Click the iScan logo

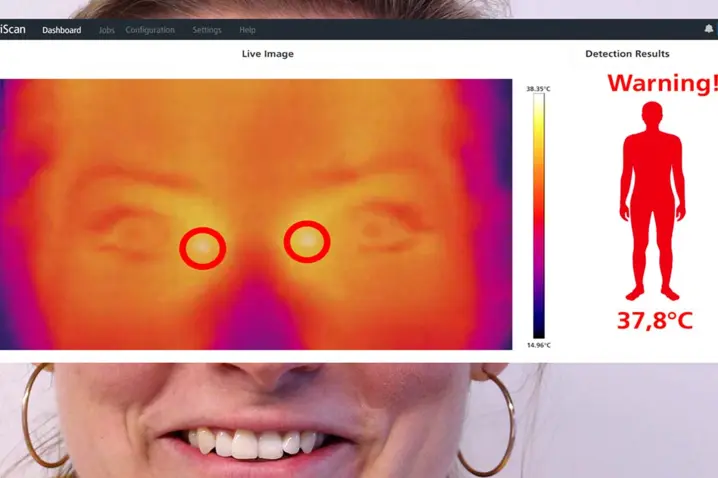[x=13, y=30]
